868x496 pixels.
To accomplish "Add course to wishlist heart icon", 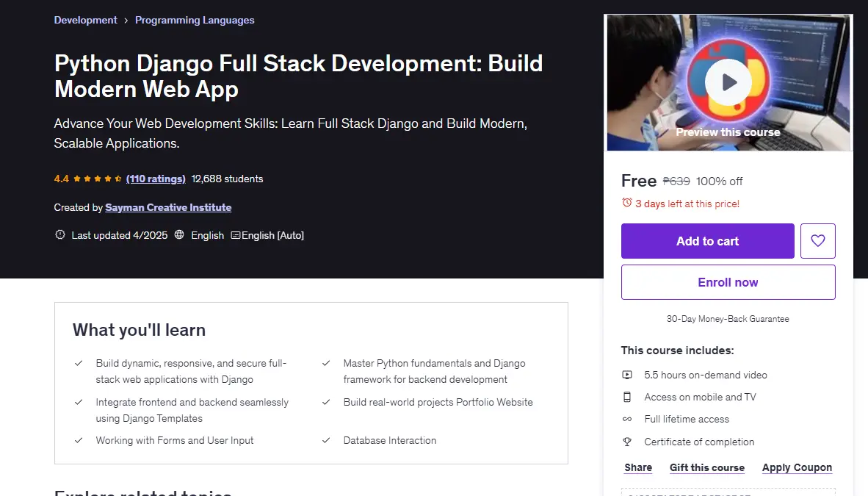I will pos(817,240).
